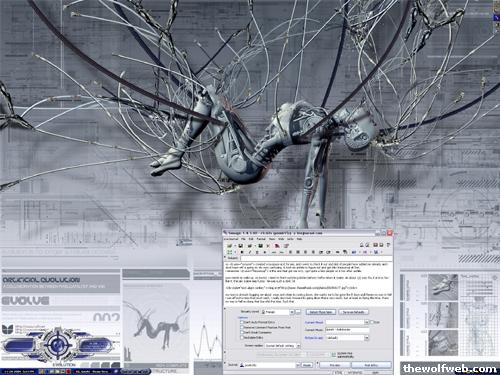
Task: Tick the Don't Email Comments checkbox
Action: point(242,332)
